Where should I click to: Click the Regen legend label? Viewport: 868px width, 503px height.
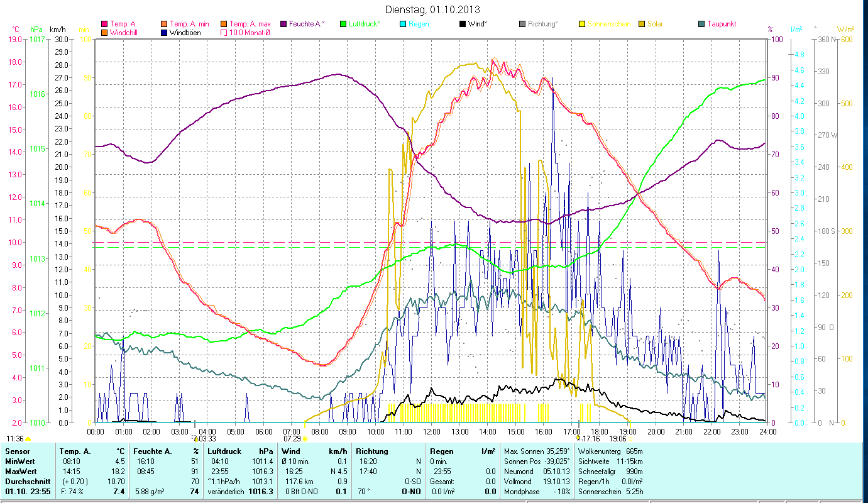click(419, 24)
